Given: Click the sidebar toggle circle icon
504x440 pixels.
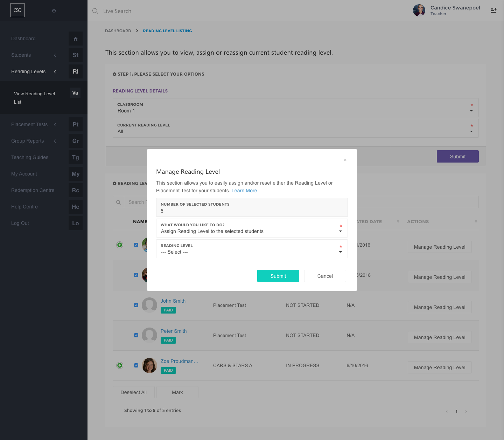Looking at the screenshot, I should pyautogui.click(x=54, y=11).
